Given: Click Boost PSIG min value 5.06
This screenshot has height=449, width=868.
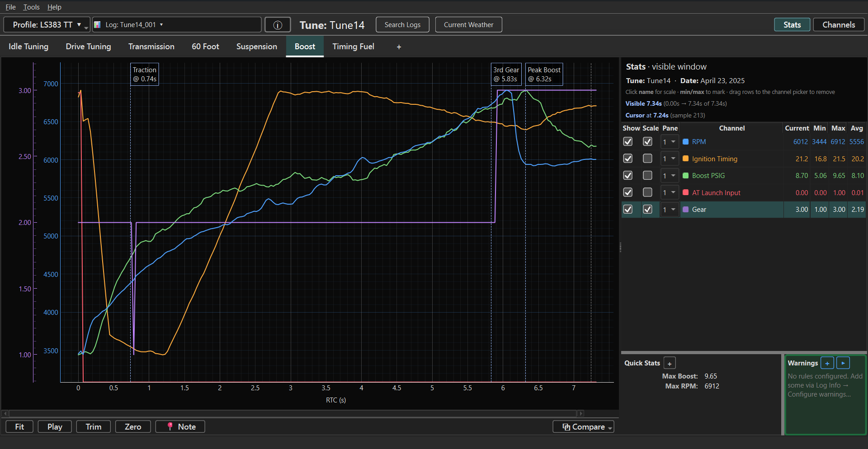Looking at the screenshot, I should coord(820,176).
